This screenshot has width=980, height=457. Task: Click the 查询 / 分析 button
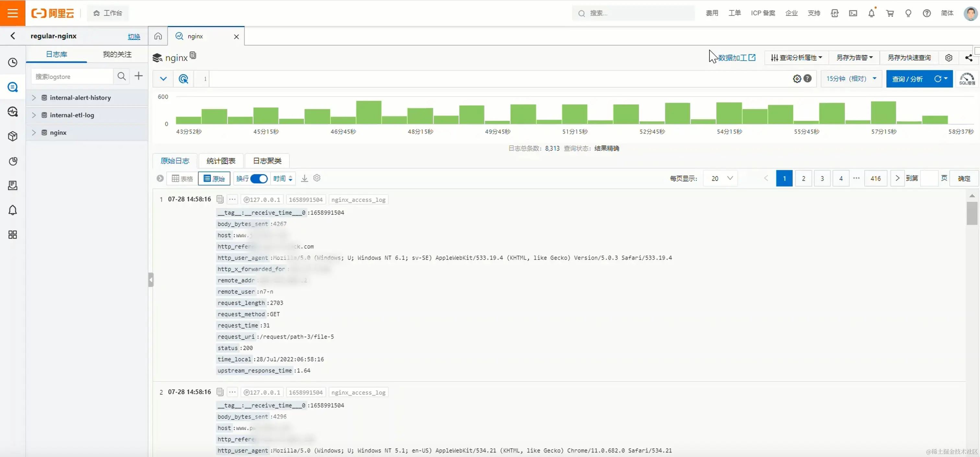[x=907, y=79]
